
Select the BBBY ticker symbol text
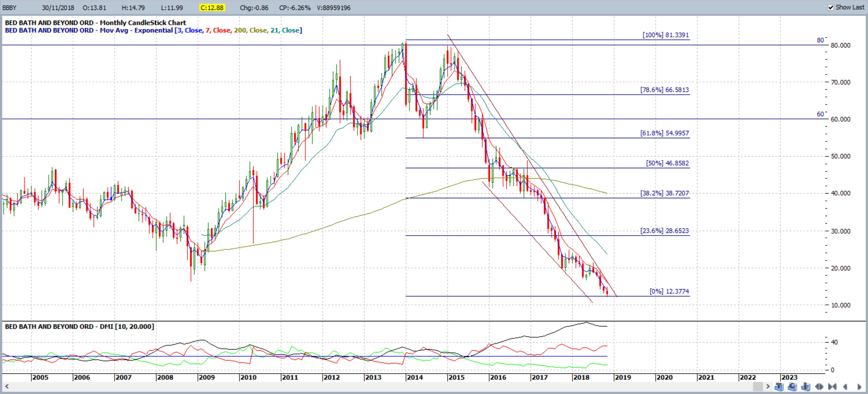[9, 8]
